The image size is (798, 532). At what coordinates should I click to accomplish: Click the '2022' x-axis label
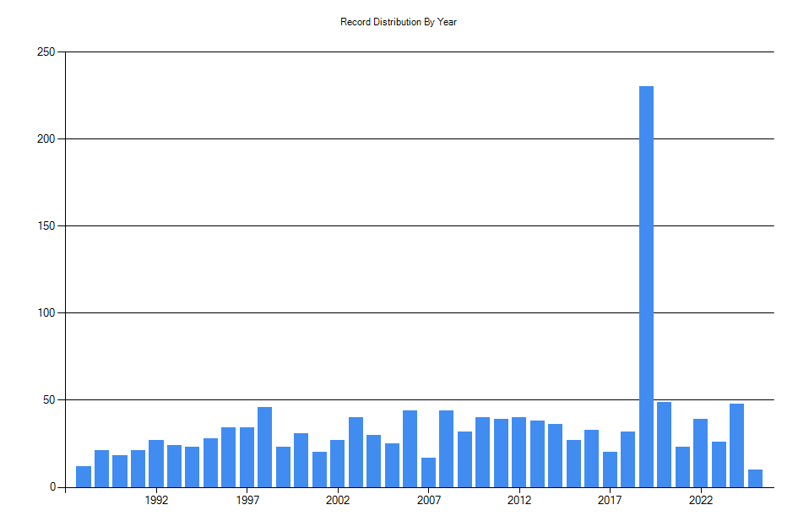click(x=701, y=501)
